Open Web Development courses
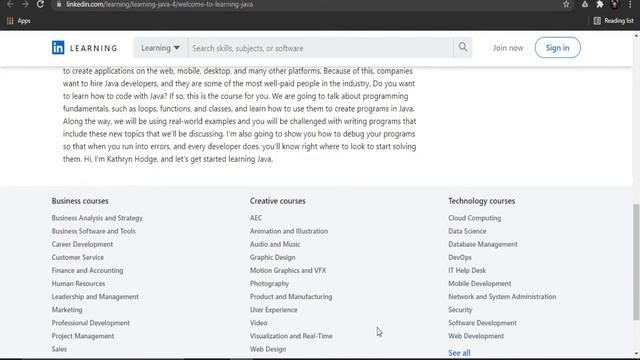The image size is (640, 360). tap(476, 336)
